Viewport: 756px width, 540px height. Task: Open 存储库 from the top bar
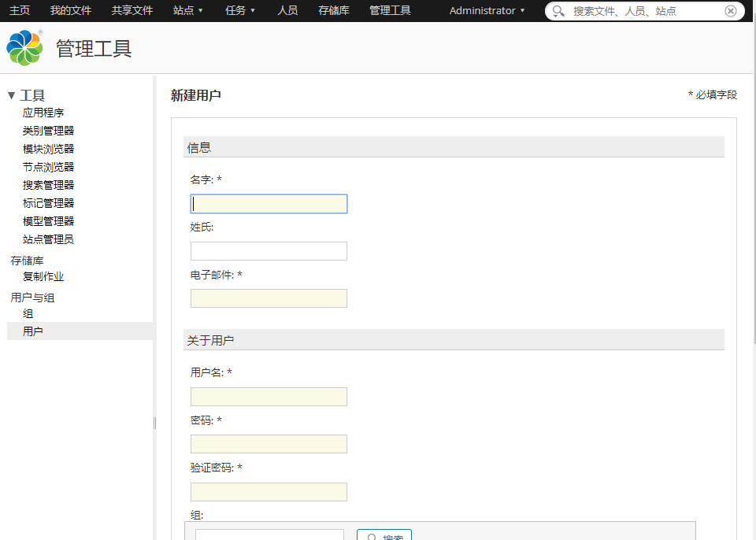(x=334, y=10)
